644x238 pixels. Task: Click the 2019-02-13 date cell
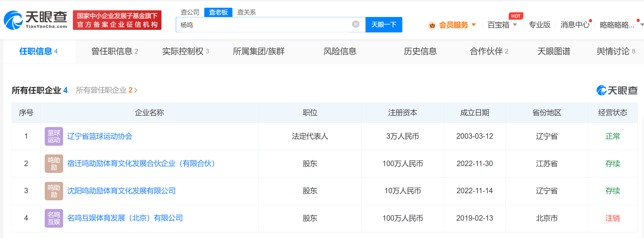point(475,218)
